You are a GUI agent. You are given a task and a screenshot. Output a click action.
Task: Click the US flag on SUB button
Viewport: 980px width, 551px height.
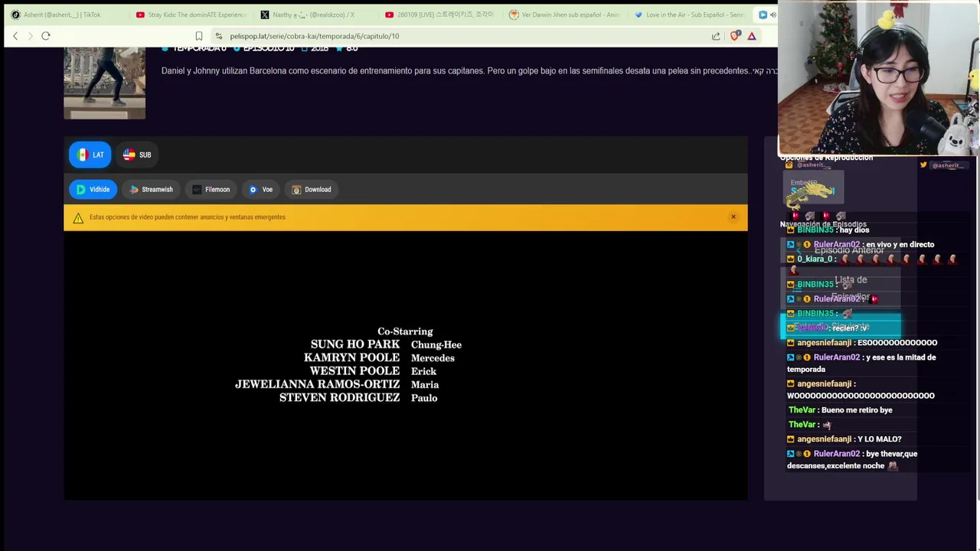[129, 155]
